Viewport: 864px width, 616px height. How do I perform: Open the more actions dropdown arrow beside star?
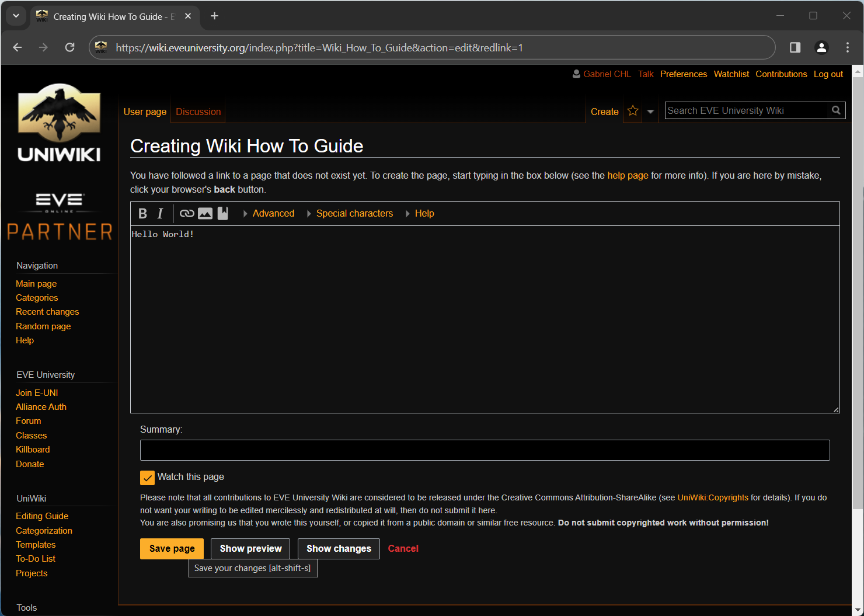650,112
